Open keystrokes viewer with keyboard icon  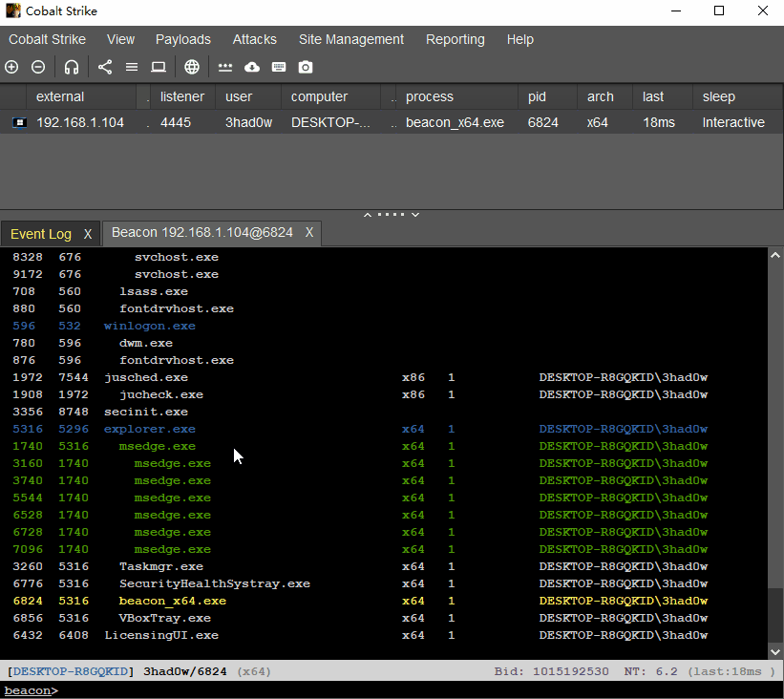pyautogui.click(x=279, y=67)
